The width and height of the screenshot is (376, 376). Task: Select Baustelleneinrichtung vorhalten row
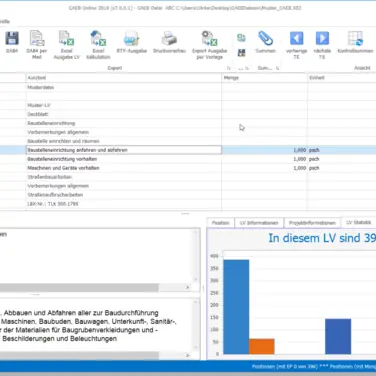[188, 159]
